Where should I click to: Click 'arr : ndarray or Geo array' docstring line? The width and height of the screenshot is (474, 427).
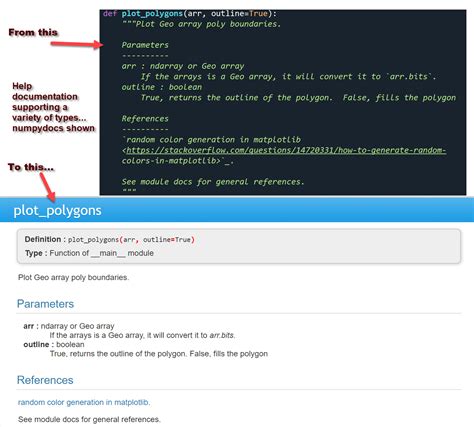183,66
